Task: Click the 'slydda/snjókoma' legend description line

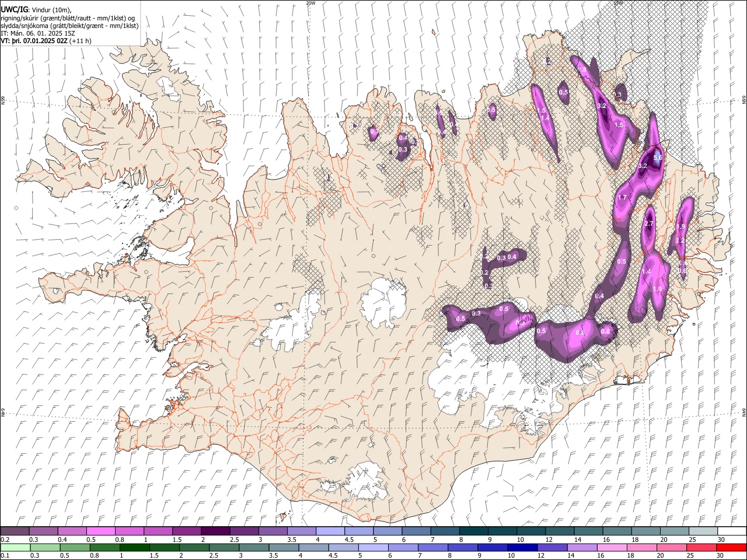Action: pyautogui.click(x=69, y=26)
